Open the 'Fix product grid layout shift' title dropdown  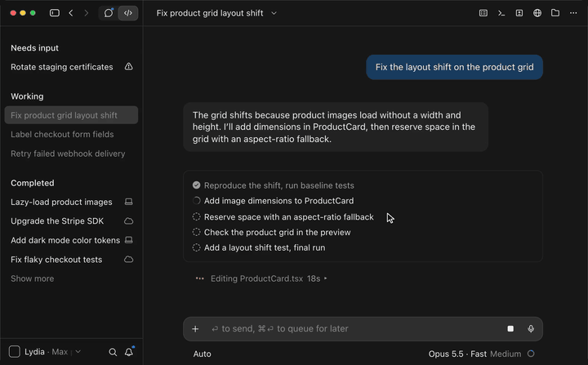click(274, 13)
